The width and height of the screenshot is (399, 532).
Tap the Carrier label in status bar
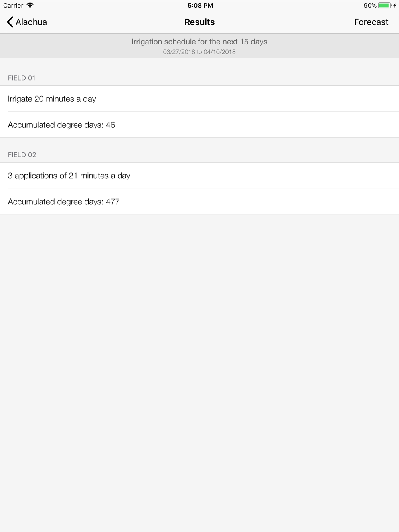point(13,6)
